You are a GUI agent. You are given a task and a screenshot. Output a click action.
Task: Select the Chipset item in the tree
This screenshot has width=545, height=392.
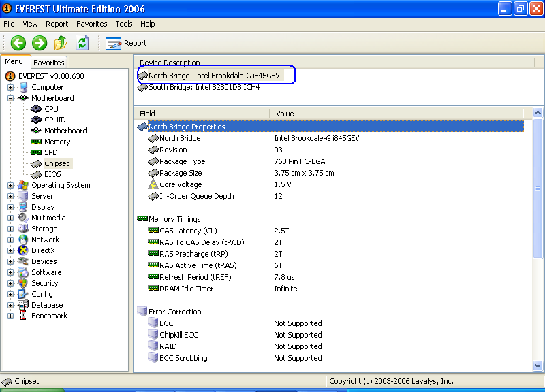point(57,163)
